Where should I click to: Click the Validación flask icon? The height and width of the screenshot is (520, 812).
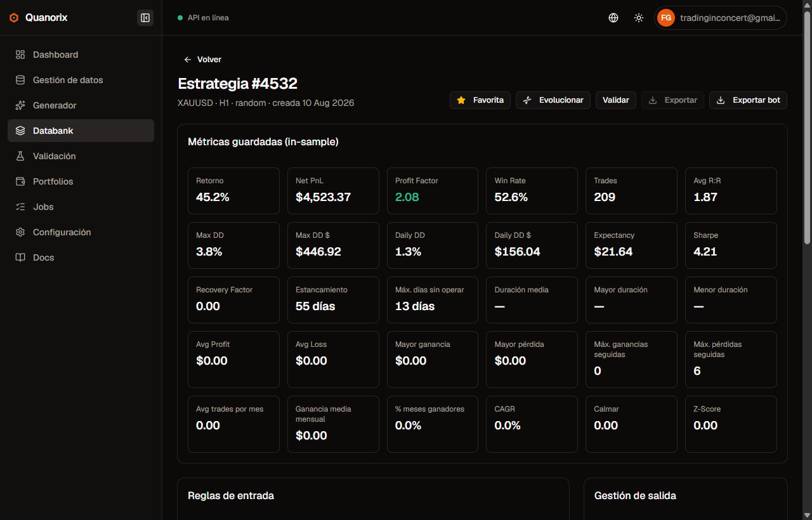tap(20, 156)
